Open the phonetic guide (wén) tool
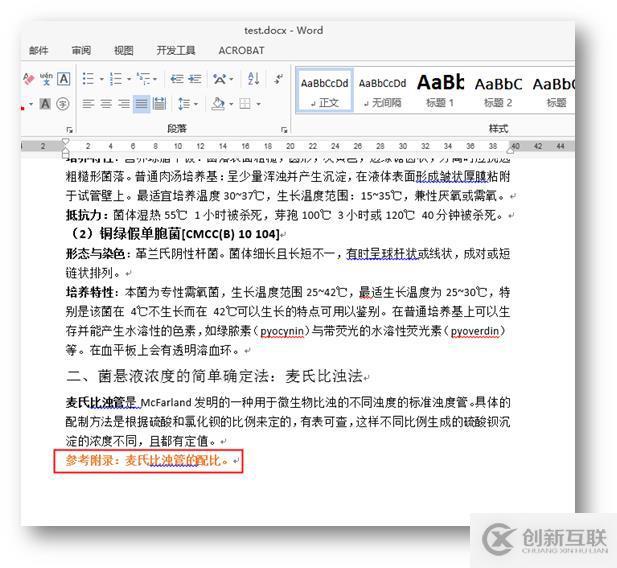 coord(46,79)
